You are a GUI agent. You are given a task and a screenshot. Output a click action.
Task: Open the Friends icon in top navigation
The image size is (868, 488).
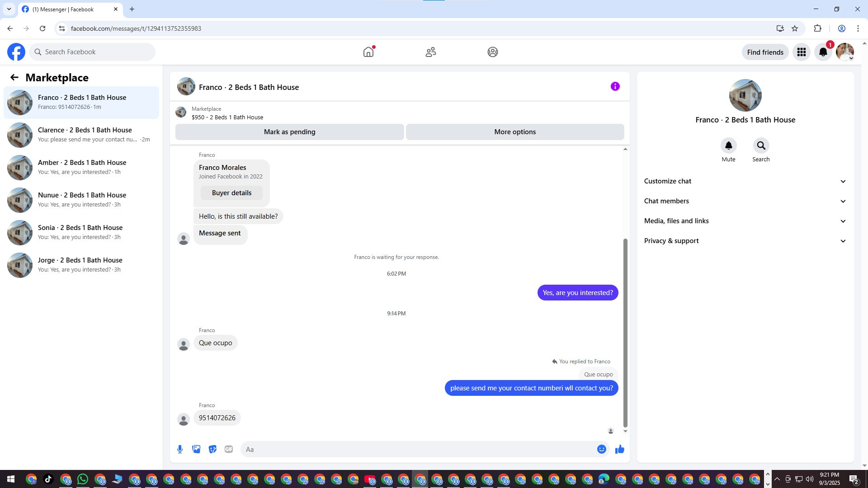tap(431, 52)
